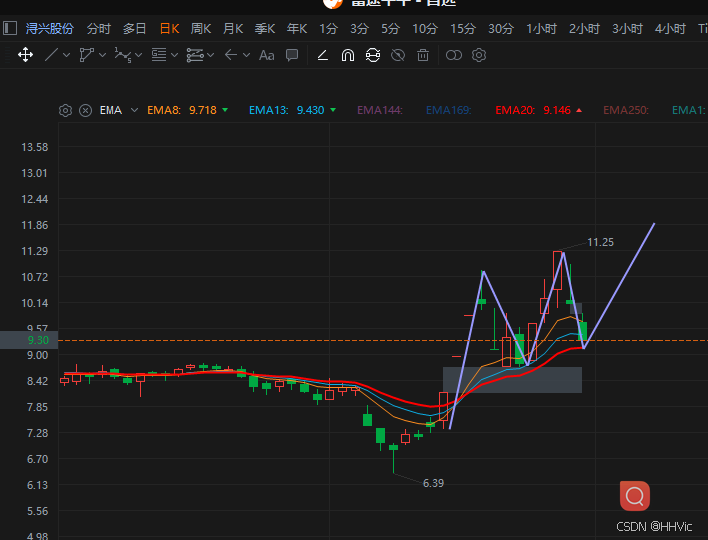Switch to 15分 period
This screenshot has width=708, height=540.
tap(463, 28)
